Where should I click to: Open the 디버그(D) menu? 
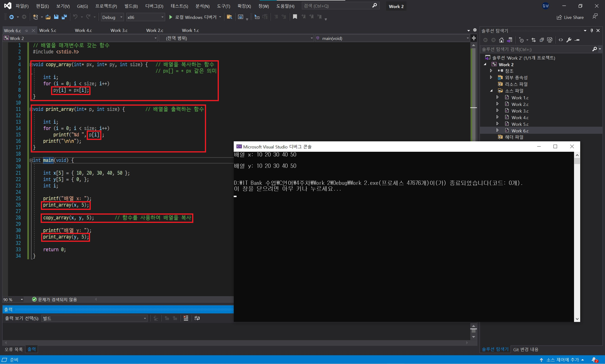[154, 6]
